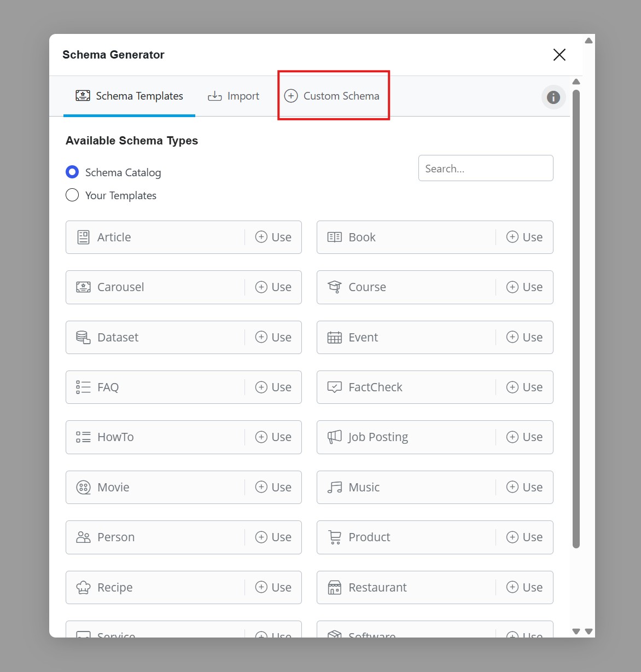
Task: Select the Schema Catalog radio button
Action: coord(72,172)
